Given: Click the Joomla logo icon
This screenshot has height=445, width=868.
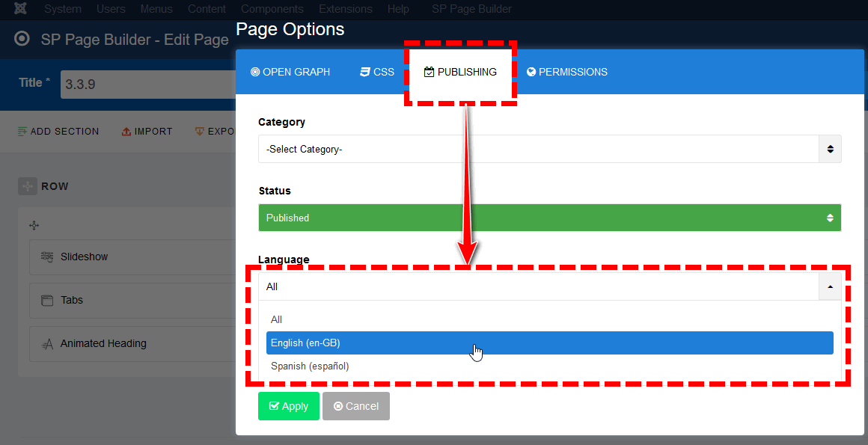Looking at the screenshot, I should coord(21,9).
